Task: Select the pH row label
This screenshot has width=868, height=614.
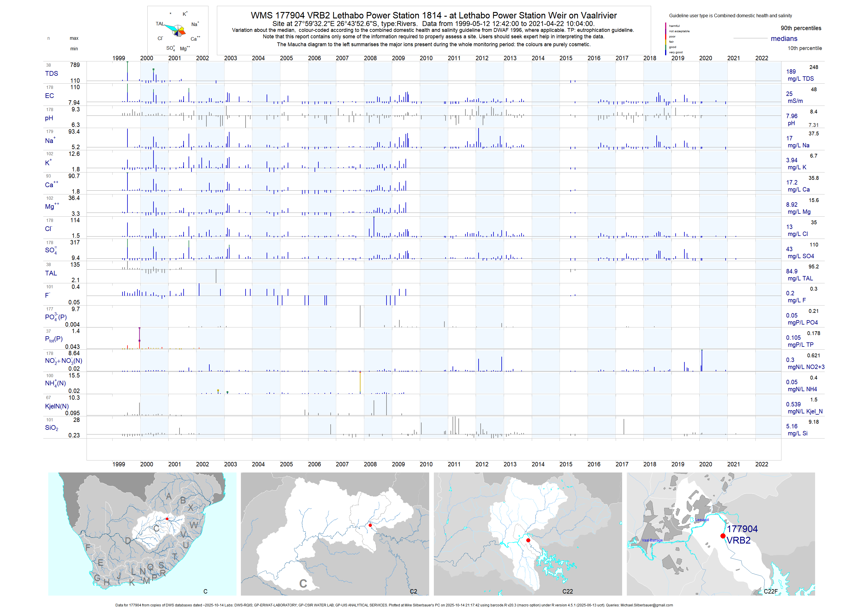Action: [x=49, y=118]
